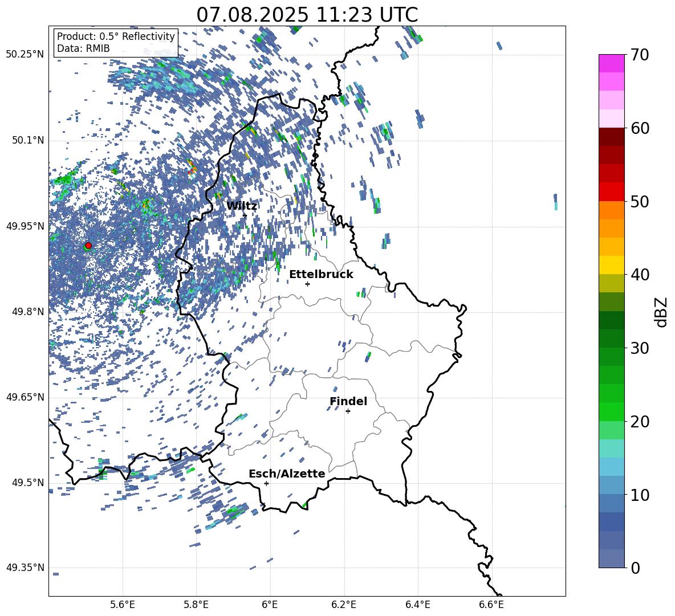Click the Data: RMIB text
The height and width of the screenshot is (616, 675).
click(x=83, y=48)
